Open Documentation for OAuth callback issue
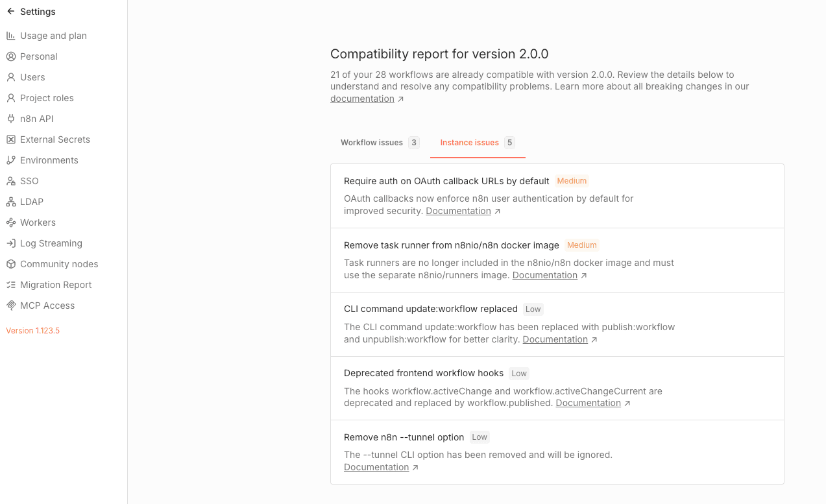826x504 pixels. coord(458,210)
